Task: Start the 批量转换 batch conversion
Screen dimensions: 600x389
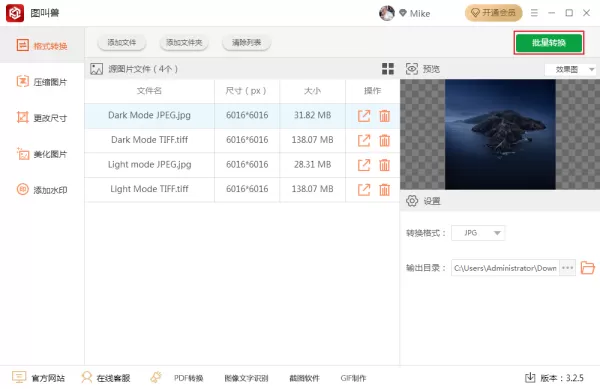Action: point(549,42)
